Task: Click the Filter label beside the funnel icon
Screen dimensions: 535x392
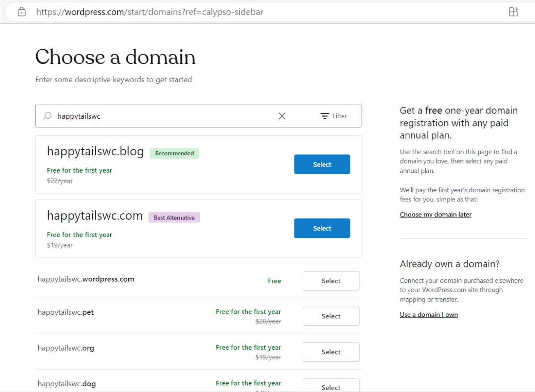Action: (x=340, y=116)
